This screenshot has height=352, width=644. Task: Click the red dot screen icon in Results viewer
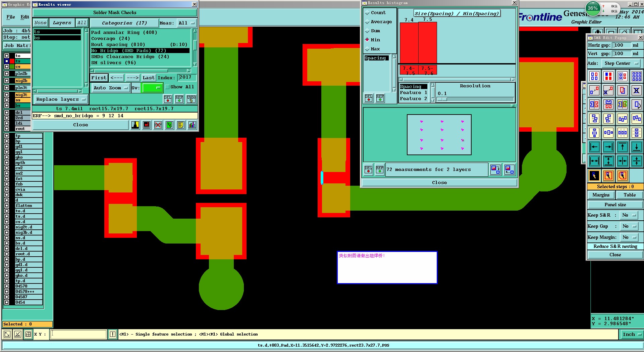tap(147, 125)
